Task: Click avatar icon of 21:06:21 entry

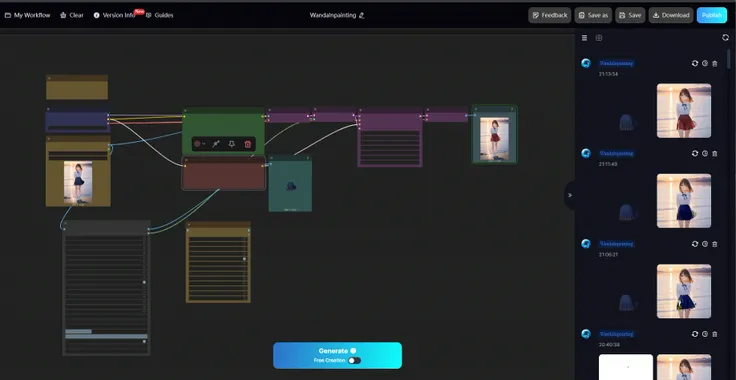Action: (586, 244)
